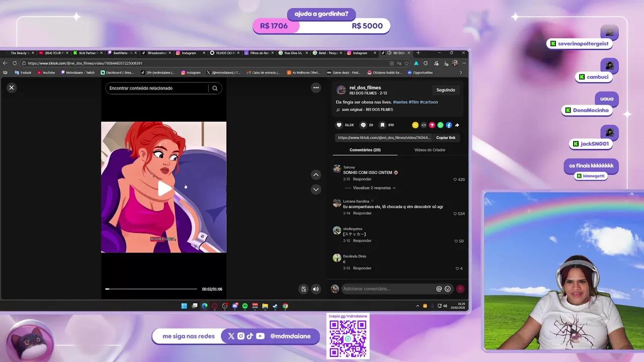644x362 pixels.
Task: Click Copiar link button
Action: [x=446, y=138]
